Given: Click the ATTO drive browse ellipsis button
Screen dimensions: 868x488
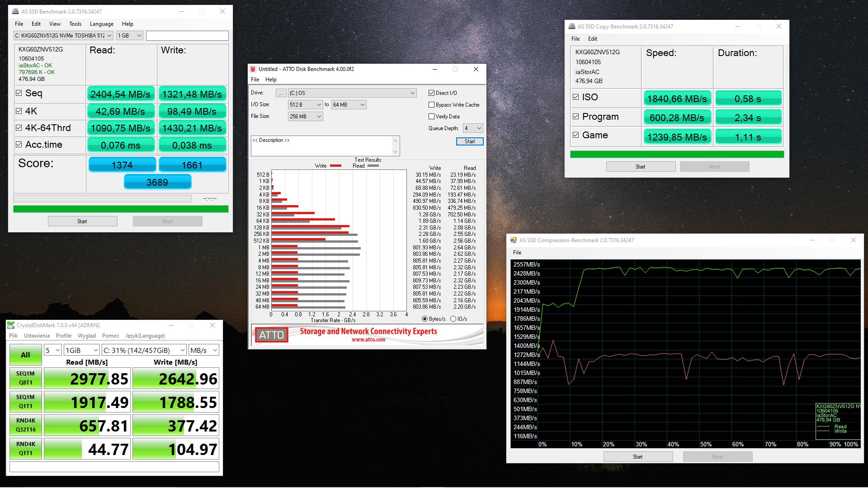Looking at the screenshot, I should point(281,93).
